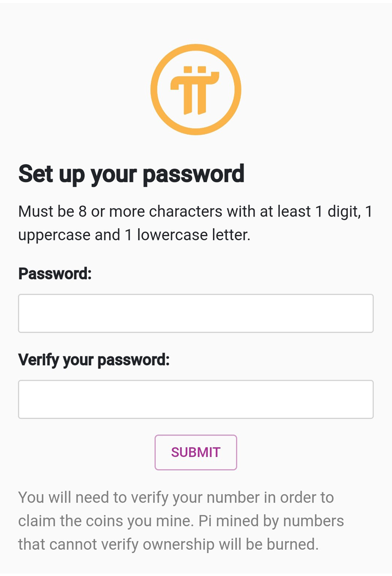
Task: Focus the Password input field
Action: pyautogui.click(x=196, y=313)
